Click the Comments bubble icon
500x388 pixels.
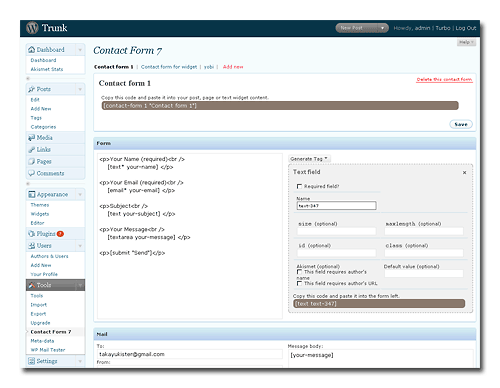[32, 173]
